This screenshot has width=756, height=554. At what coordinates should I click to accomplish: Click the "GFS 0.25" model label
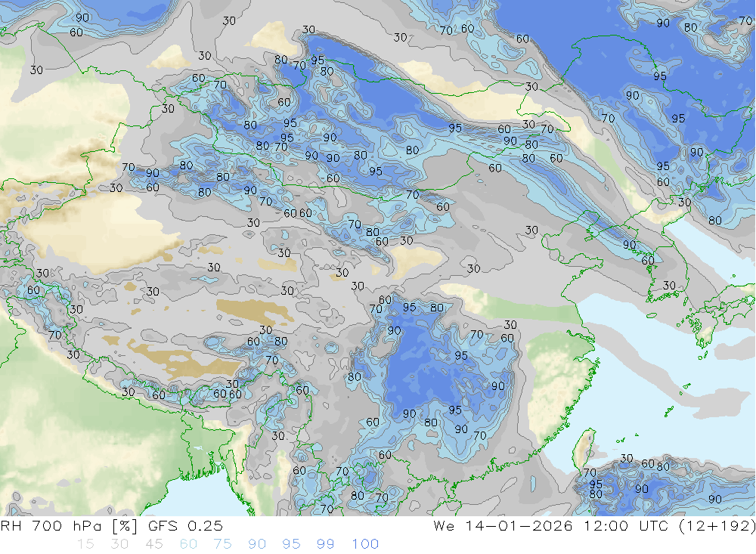pyautogui.click(x=186, y=526)
